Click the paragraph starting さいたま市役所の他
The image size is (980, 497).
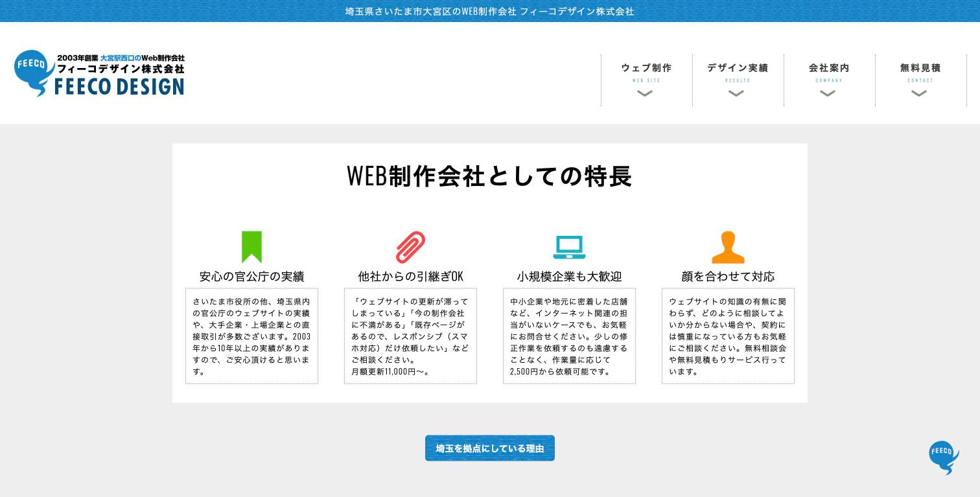pos(251,336)
